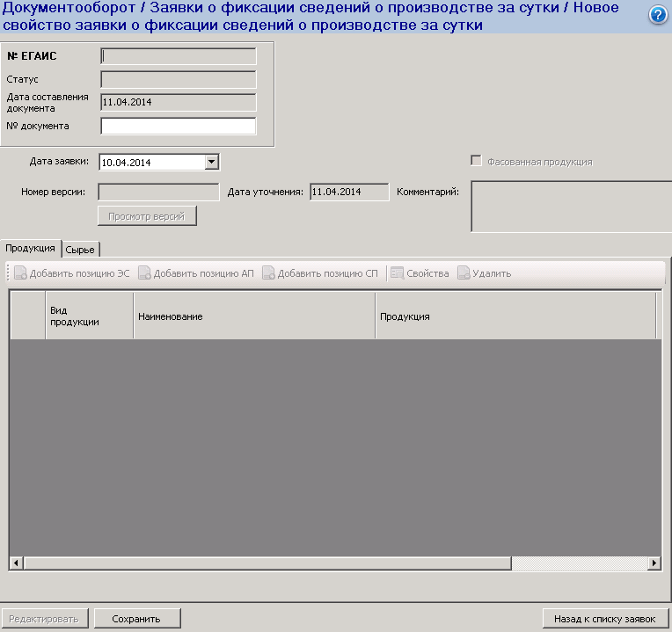Click the Удалить delete icon
Image resolution: width=672 pixels, height=632 pixels.
coord(464,273)
